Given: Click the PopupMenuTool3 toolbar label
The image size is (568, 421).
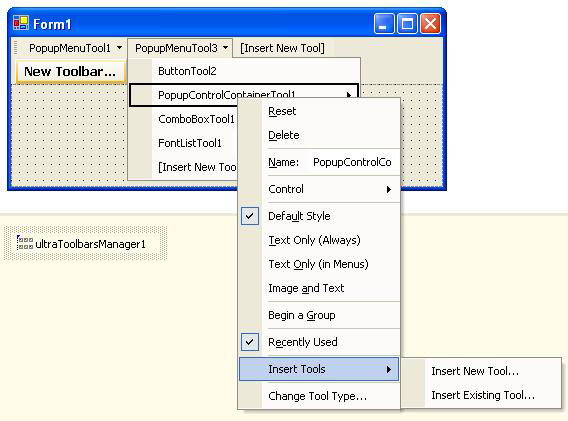Looking at the screenshot, I should [176, 48].
